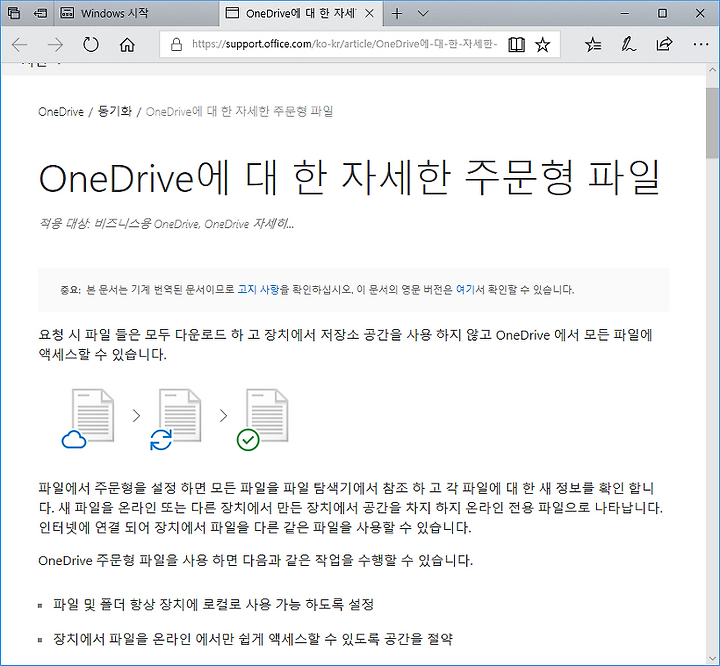The height and width of the screenshot is (666, 720).
Task: Click the scrollbar up arrow
Action: point(713,70)
